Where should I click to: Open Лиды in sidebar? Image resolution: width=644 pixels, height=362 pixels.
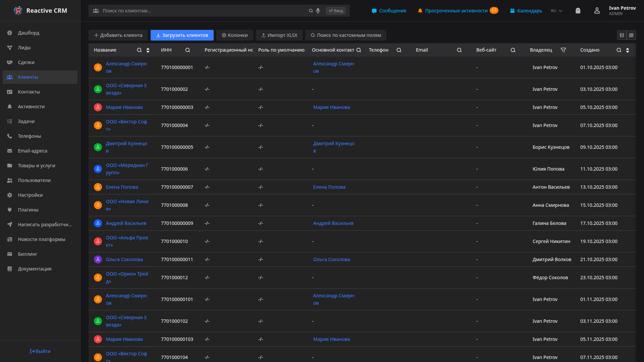tap(40, 48)
